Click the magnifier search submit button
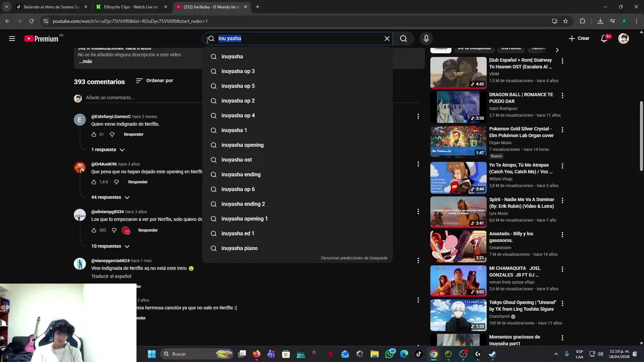Image resolution: width=644 pixels, height=362 pixels. [404, 39]
